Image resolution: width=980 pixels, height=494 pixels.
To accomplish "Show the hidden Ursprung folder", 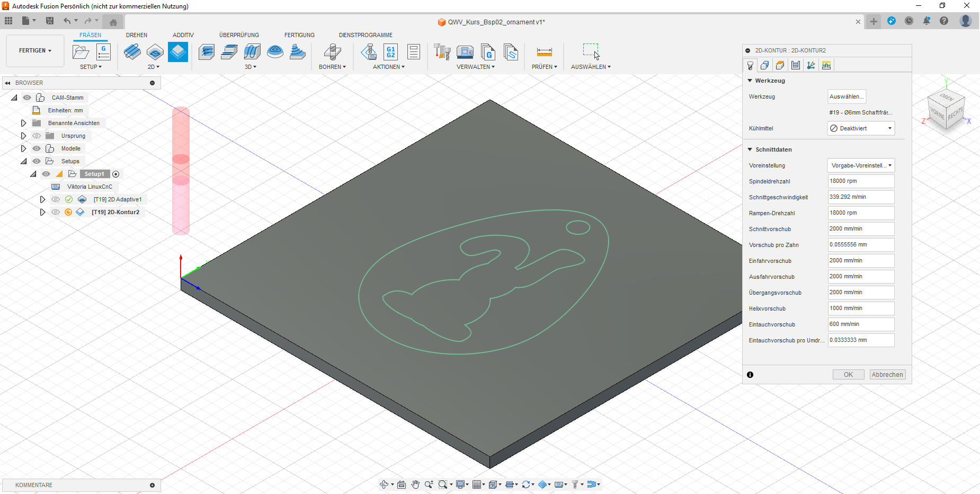I will [37, 136].
